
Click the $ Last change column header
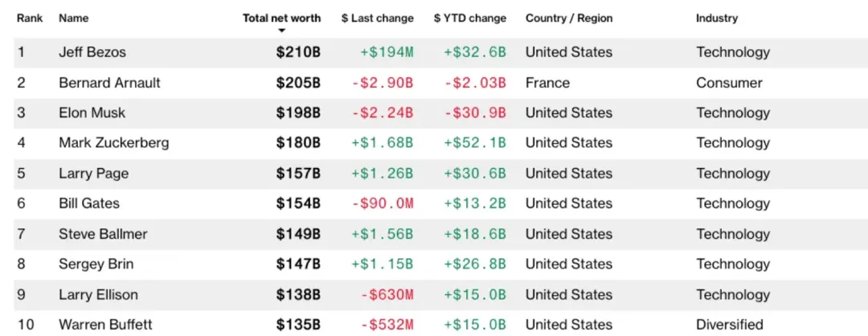click(x=378, y=18)
